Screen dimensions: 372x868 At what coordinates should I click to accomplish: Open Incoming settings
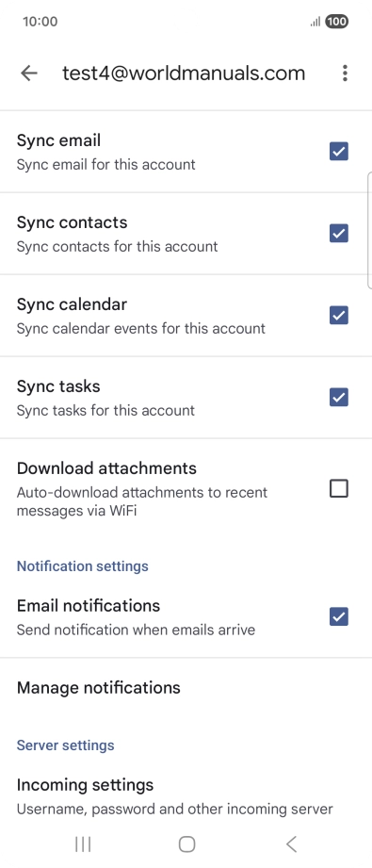point(186,797)
